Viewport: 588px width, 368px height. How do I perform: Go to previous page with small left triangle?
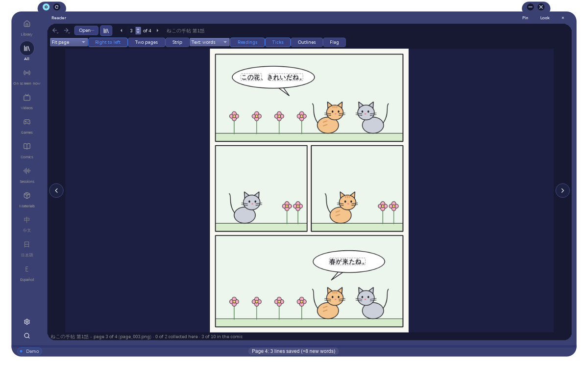(x=122, y=30)
